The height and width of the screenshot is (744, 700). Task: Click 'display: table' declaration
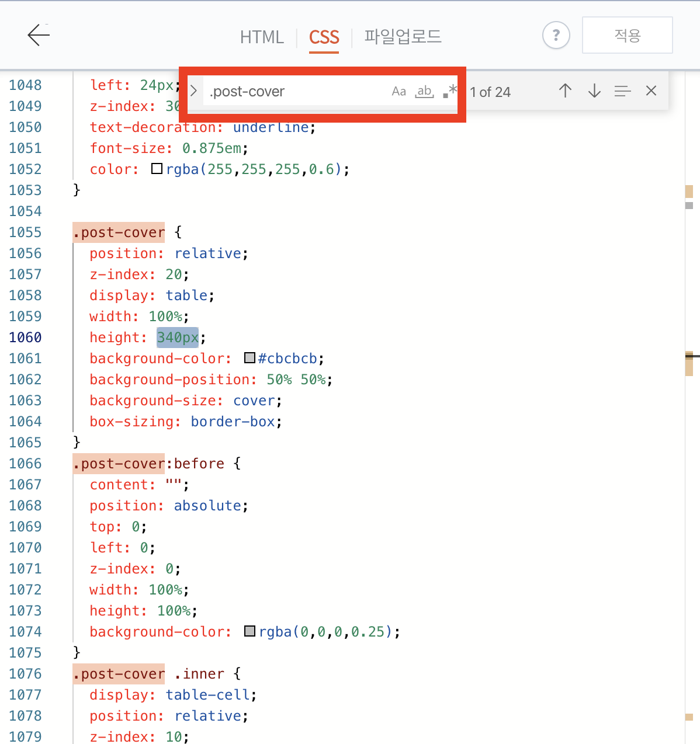[152, 295]
